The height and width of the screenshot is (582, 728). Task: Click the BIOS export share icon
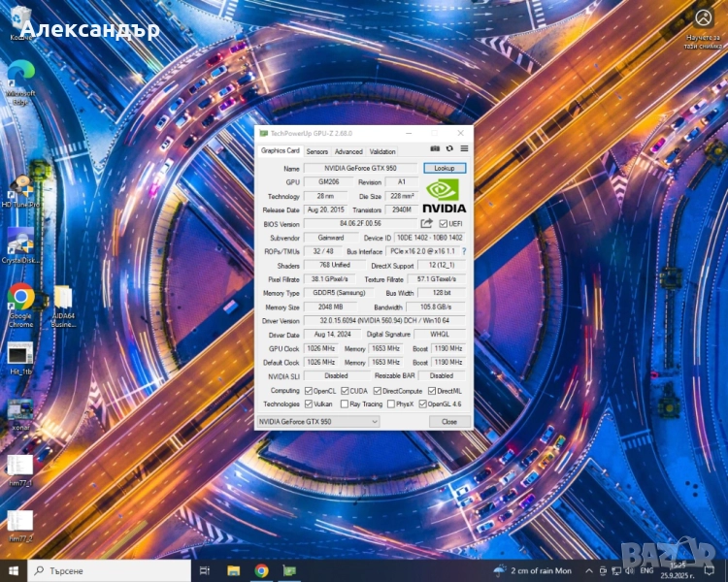point(426,223)
